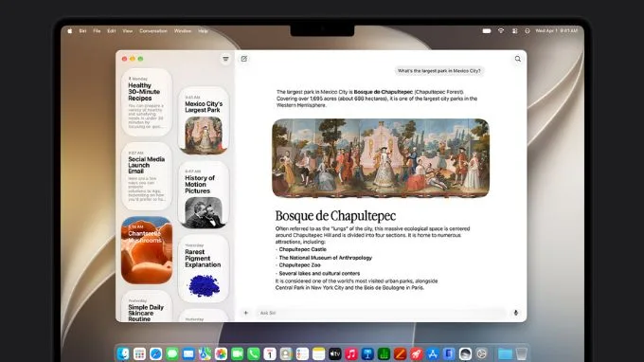644x362 pixels.
Task: Launch FaceTime from the dock
Action: pos(237,353)
